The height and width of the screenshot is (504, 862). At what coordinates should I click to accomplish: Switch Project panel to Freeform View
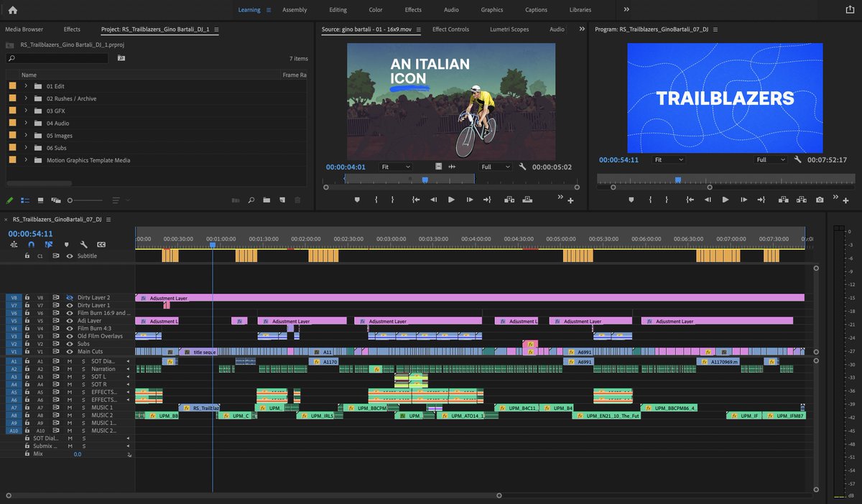pyautogui.click(x=56, y=200)
